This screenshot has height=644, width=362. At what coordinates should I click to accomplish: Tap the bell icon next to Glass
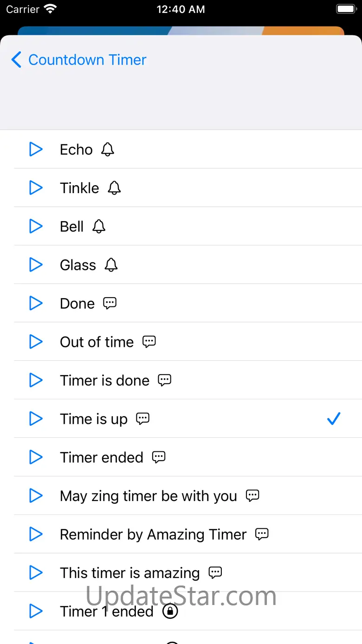(x=111, y=265)
